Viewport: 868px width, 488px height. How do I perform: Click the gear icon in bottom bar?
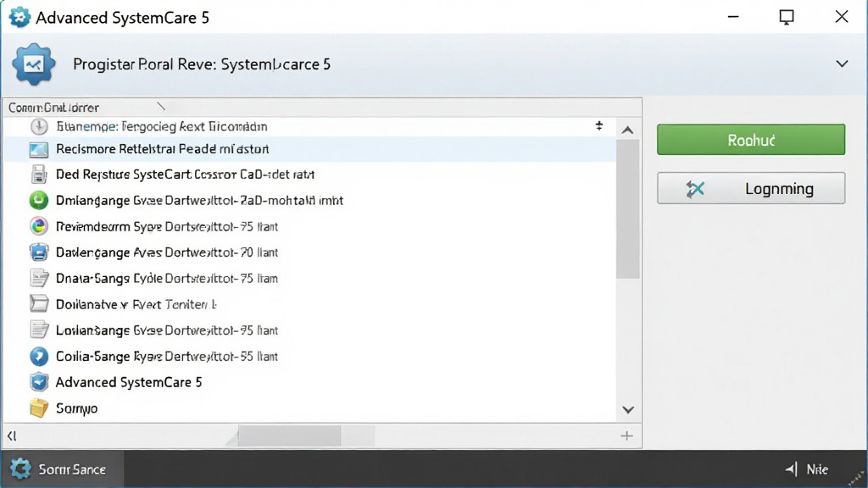click(20, 469)
